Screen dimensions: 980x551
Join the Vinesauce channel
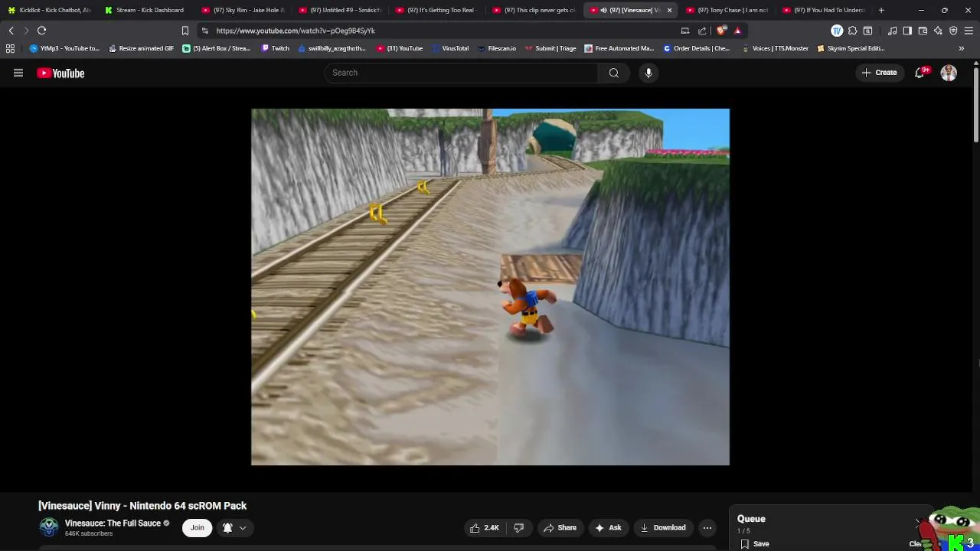click(x=198, y=527)
